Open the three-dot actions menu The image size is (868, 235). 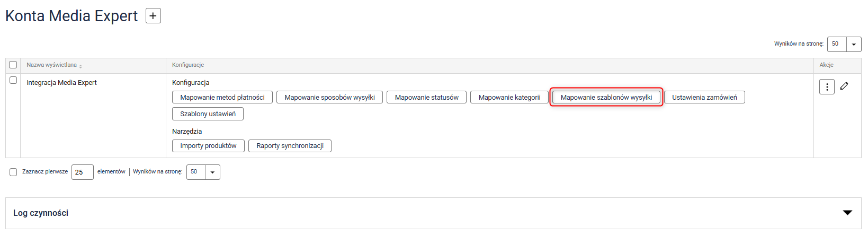827,86
